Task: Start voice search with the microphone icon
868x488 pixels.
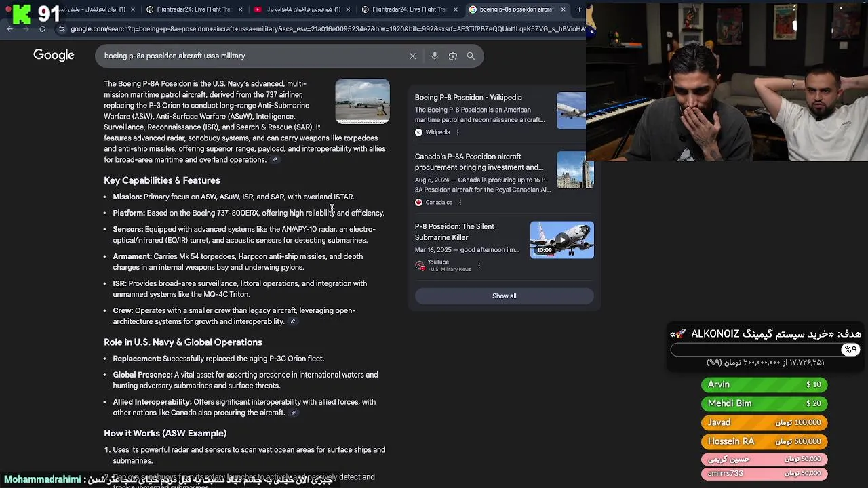Action: 435,56
